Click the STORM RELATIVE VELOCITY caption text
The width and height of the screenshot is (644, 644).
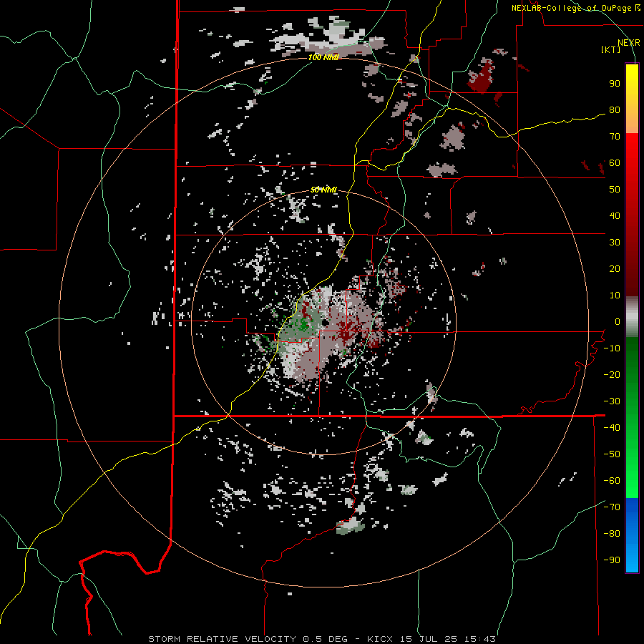point(224,639)
